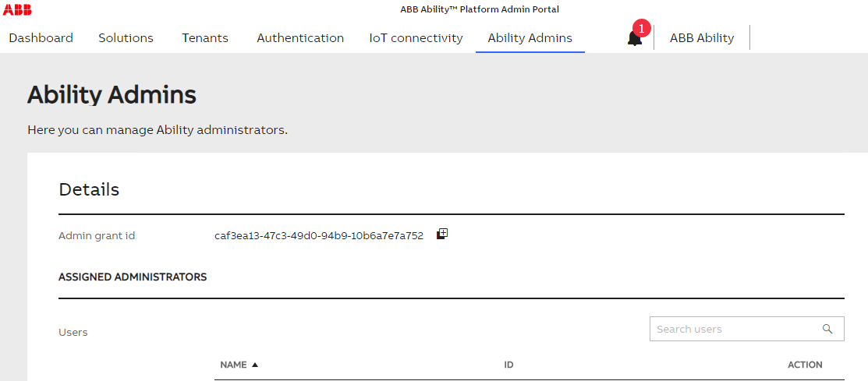
Task: Open the notifications bell
Action: pyautogui.click(x=634, y=39)
